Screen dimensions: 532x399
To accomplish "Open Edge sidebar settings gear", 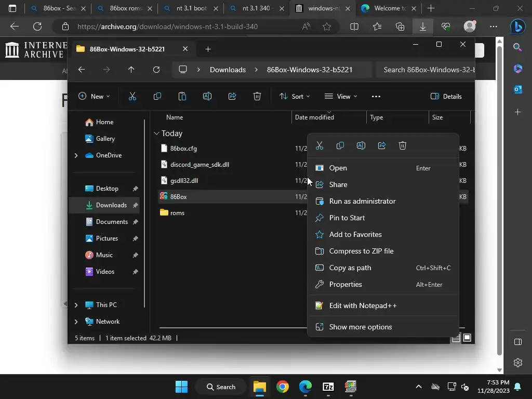I will coord(518,363).
